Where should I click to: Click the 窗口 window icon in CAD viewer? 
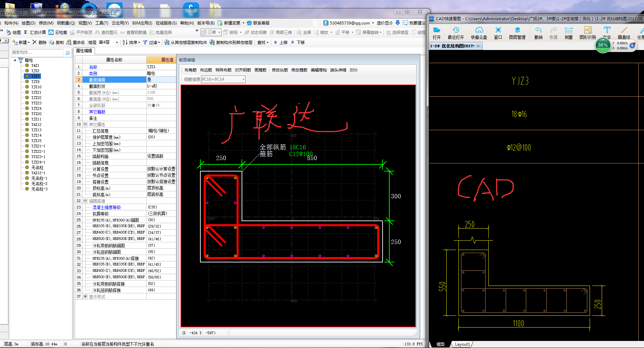[x=498, y=33]
